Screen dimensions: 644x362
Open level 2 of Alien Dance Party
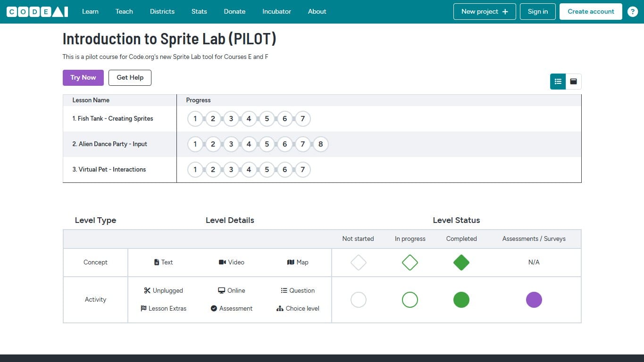click(x=213, y=144)
